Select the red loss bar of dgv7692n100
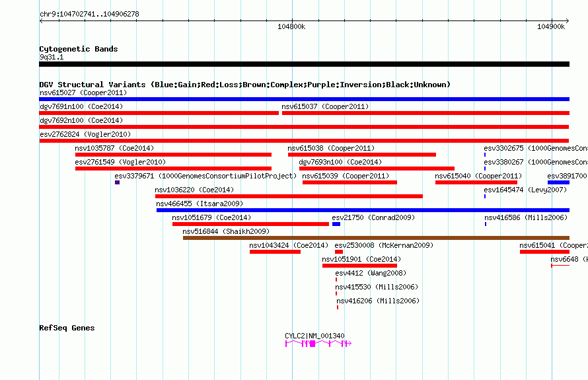The image size is (588, 380). (304, 127)
